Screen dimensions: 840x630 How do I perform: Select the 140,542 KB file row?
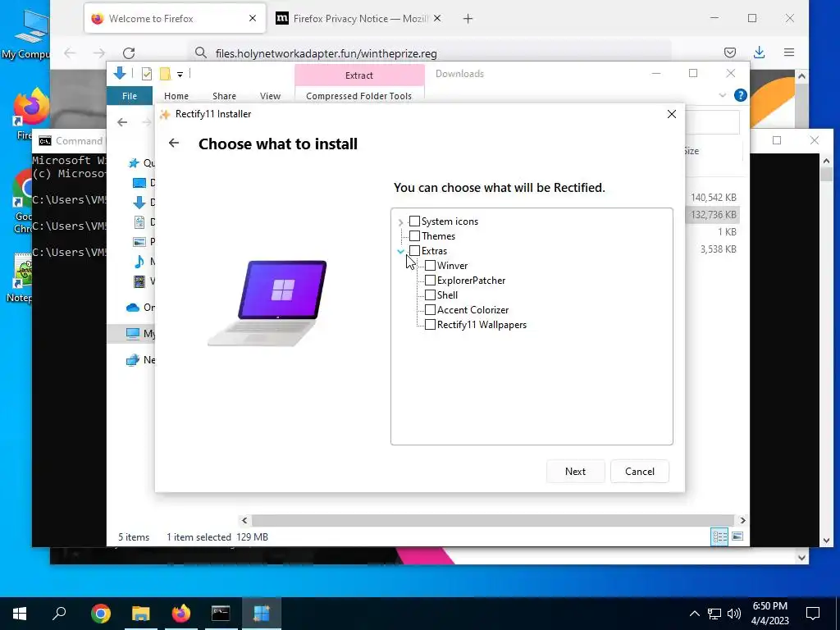[x=714, y=198]
